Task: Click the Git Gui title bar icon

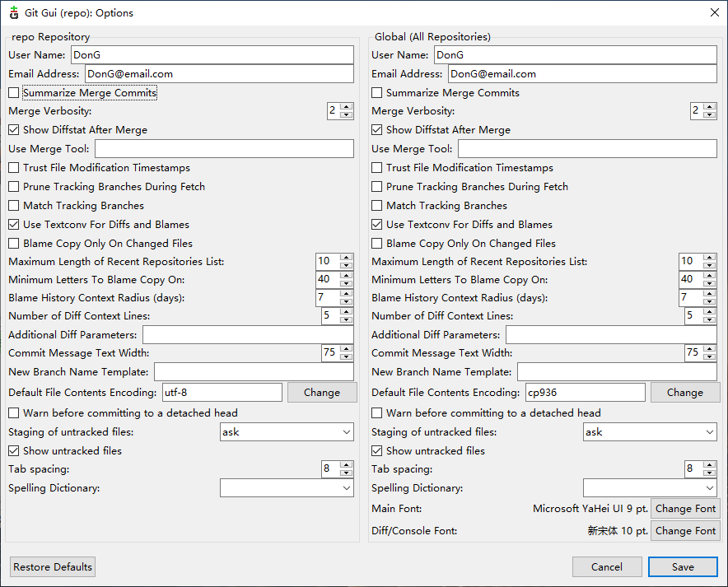Action: [14, 12]
